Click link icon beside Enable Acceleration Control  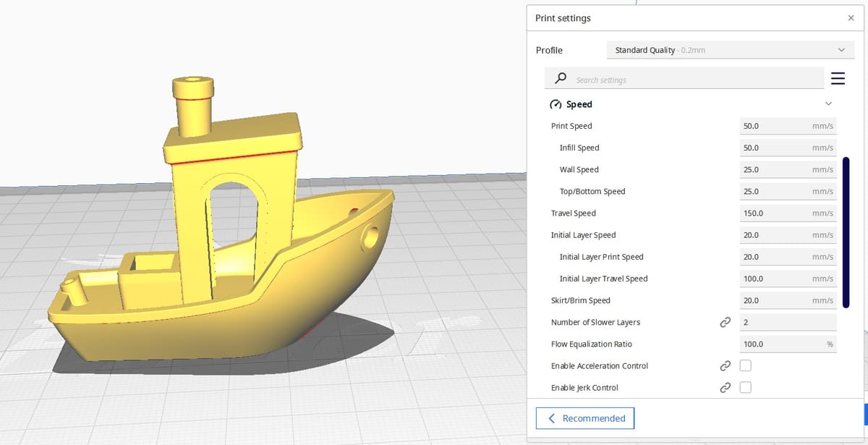[x=725, y=365]
